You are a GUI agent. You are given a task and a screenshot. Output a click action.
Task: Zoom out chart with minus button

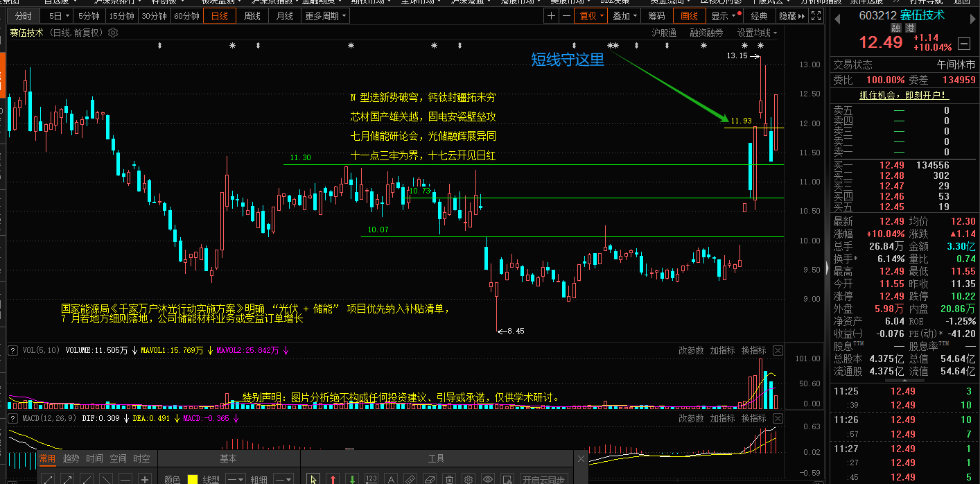point(566,16)
